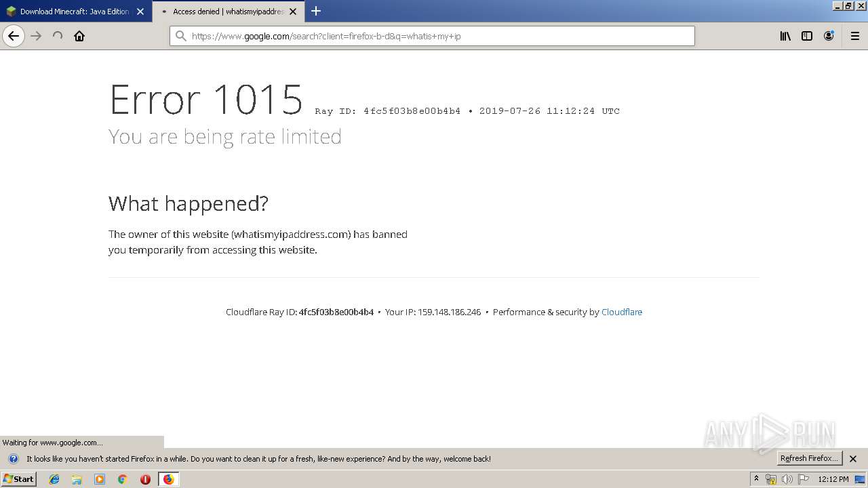Viewport: 868px width, 488px height.
Task: Minimize the Firefox window
Action: coord(837,5)
